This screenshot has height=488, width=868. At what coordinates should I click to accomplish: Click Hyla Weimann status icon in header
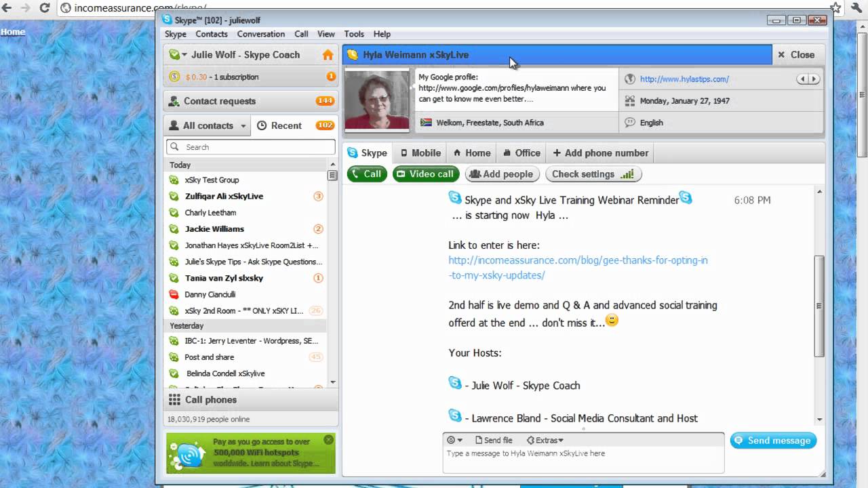(x=353, y=55)
